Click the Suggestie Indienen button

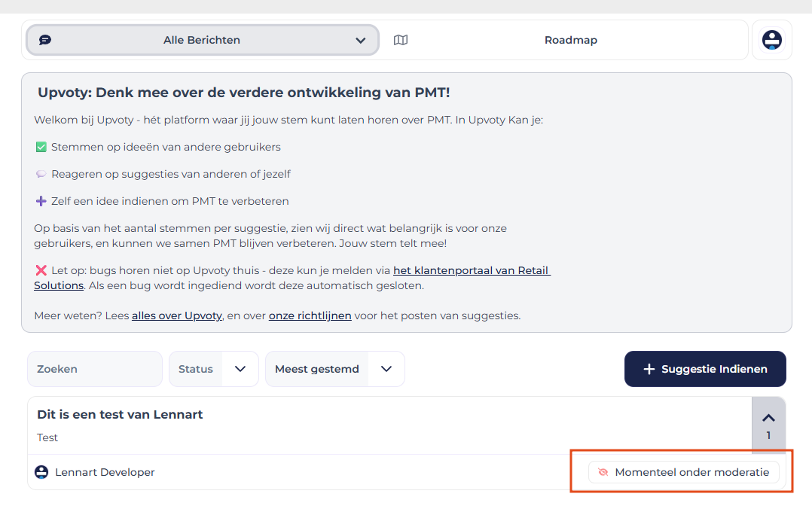[x=705, y=369]
